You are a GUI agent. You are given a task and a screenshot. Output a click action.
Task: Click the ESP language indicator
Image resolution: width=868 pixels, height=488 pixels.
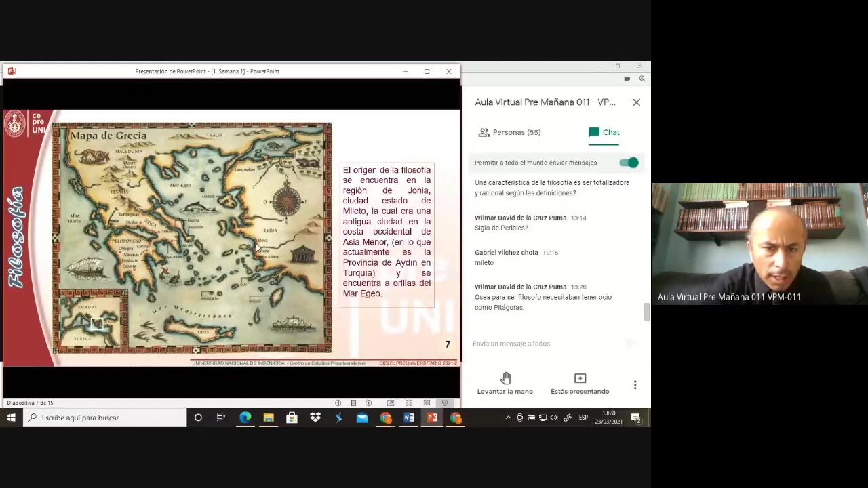pyautogui.click(x=583, y=418)
